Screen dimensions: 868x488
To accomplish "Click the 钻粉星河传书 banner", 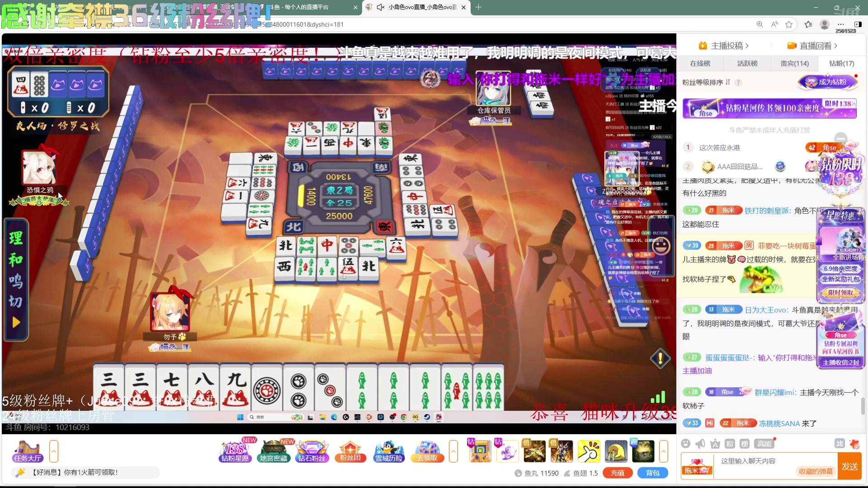I will (x=769, y=108).
